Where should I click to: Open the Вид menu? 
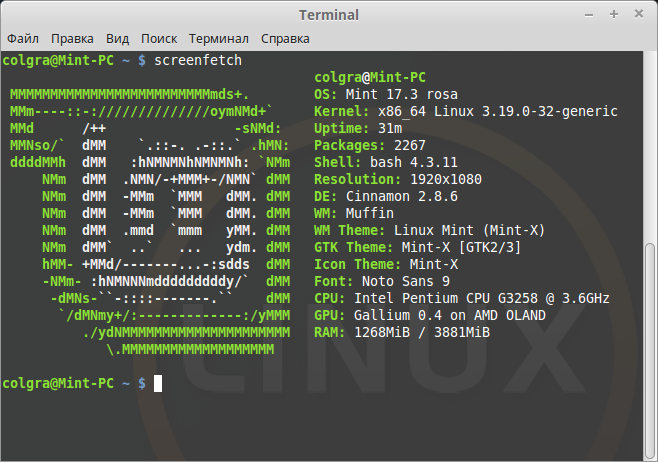118,38
